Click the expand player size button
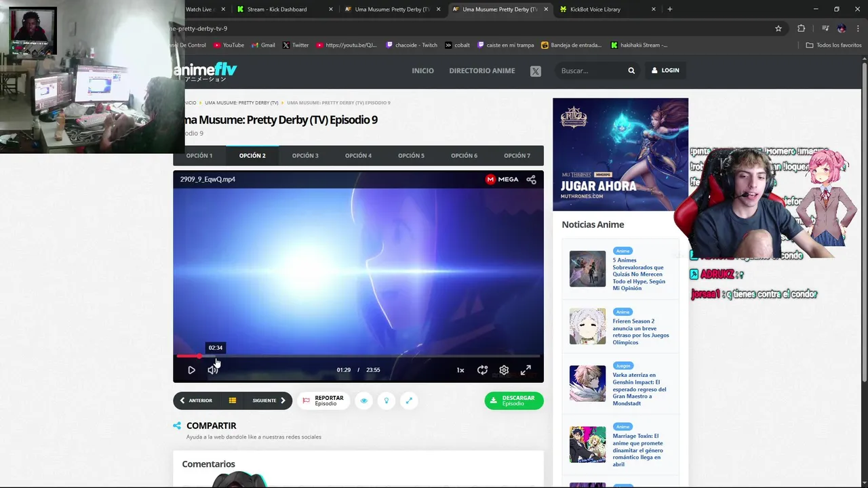 tap(409, 401)
